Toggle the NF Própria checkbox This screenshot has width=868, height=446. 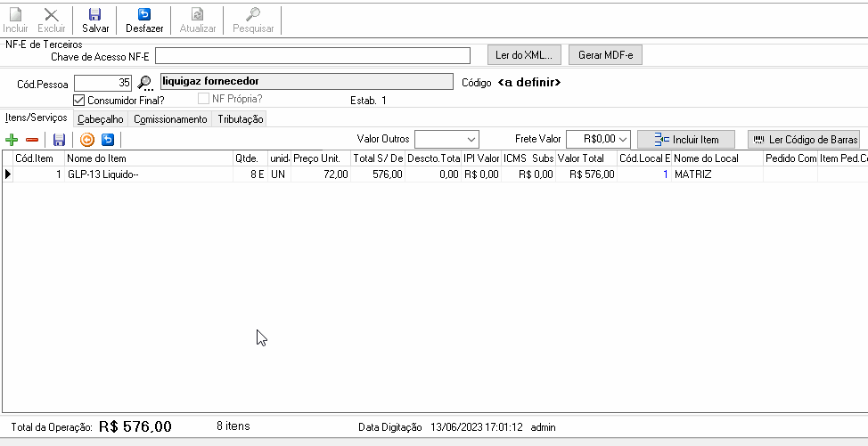pos(204,99)
